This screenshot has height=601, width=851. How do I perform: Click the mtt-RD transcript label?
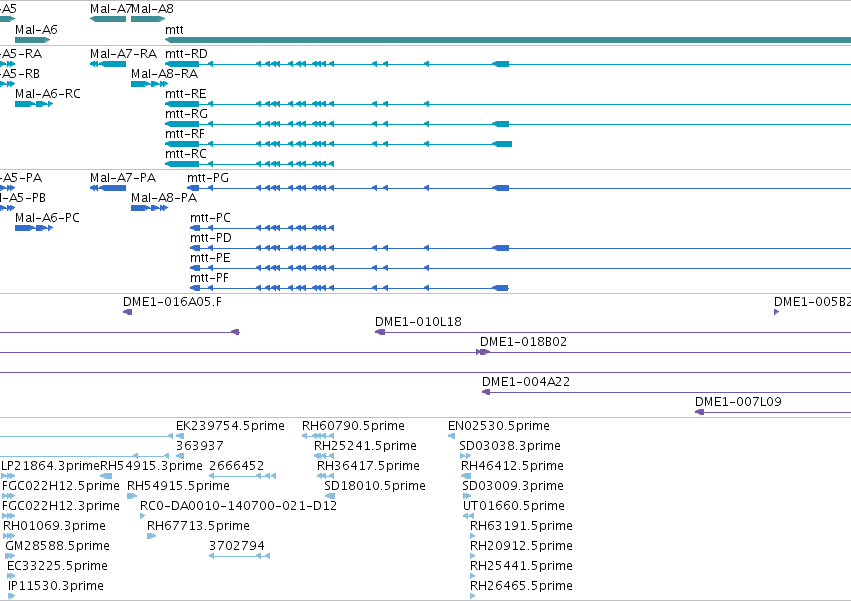(x=186, y=54)
